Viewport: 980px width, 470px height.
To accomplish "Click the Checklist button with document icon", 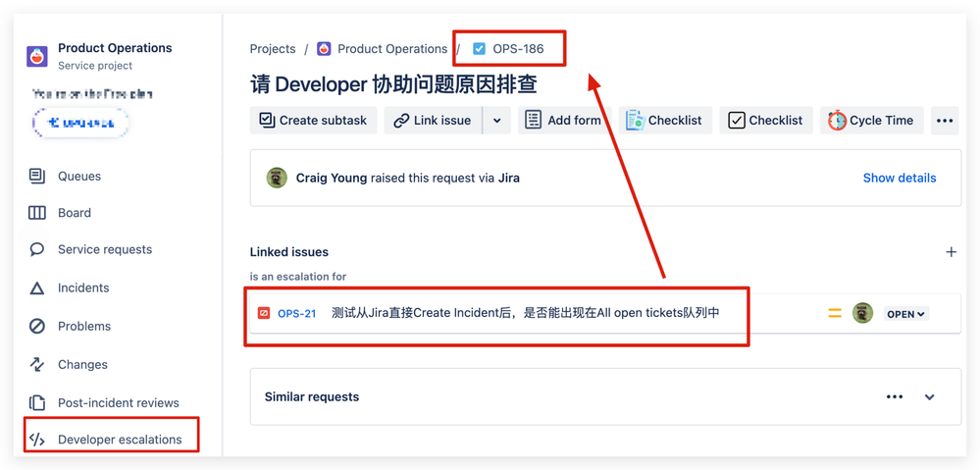I will click(665, 121).
